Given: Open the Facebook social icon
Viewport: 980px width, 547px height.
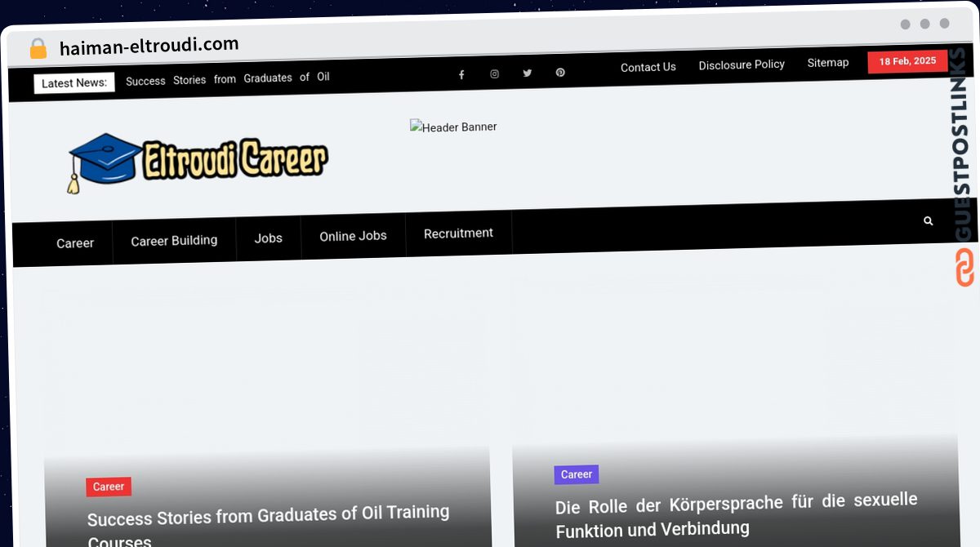Looking at the screenshot, I should (x=461, y=74).
